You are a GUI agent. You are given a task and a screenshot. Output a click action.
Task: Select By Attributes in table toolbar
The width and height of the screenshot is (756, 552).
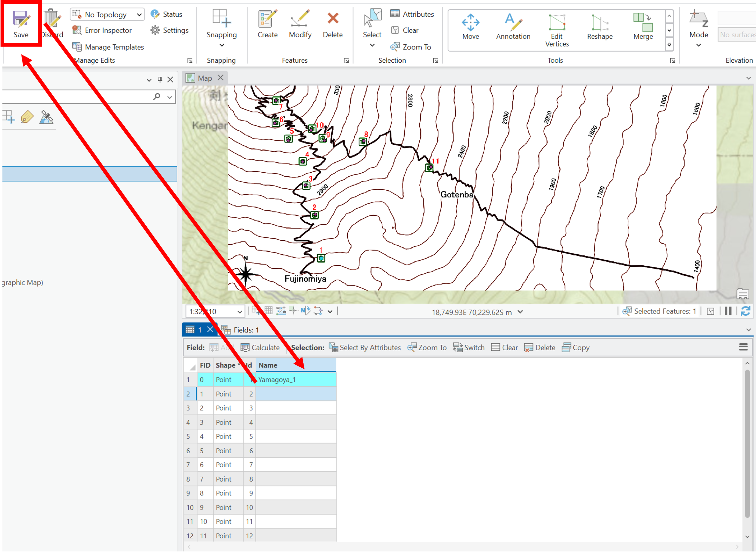(x=365, y=347)
